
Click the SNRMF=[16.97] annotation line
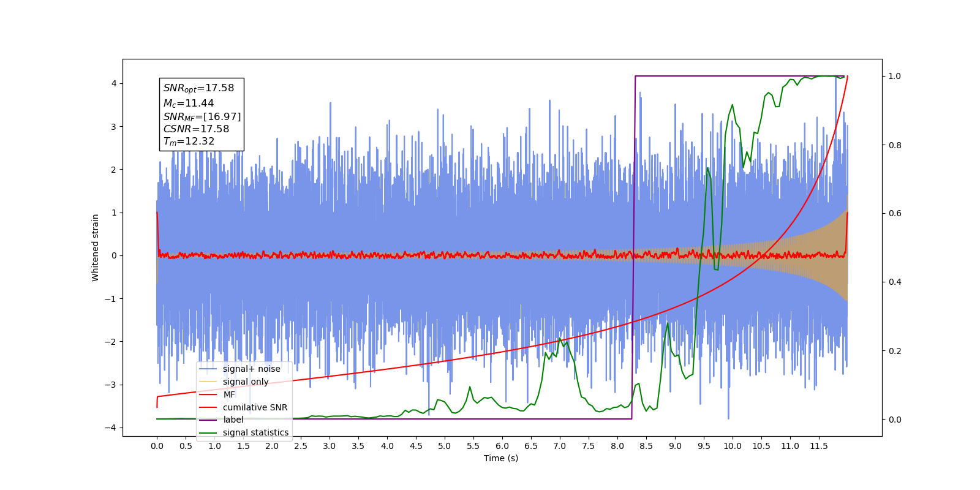pyautogui.click(x=202, y=116)
